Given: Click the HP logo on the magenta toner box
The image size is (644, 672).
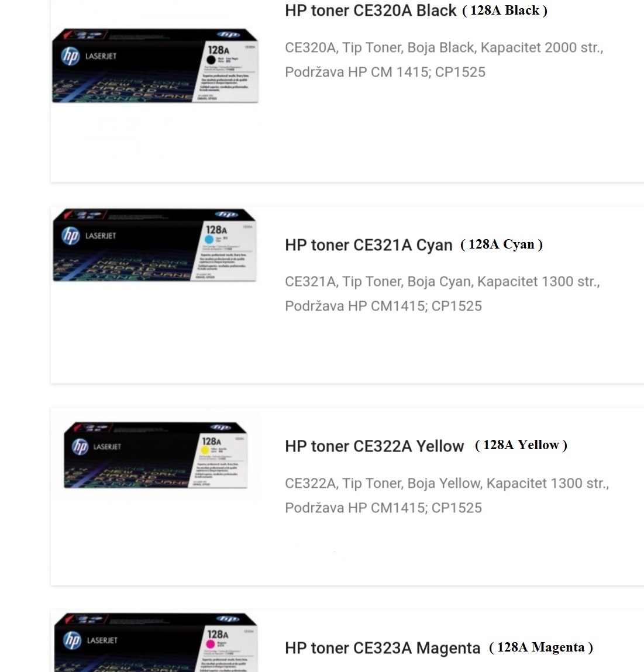Looking at the screenshot, I should [x=72, y=640].
